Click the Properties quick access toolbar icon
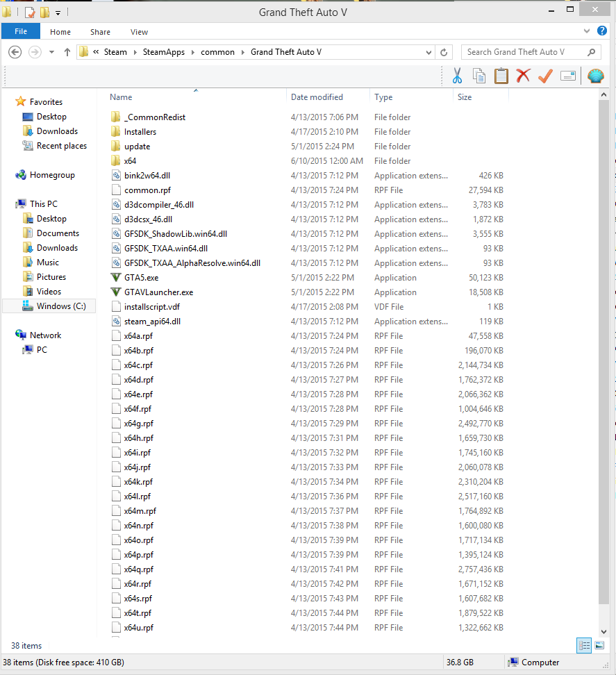This screenshot has height=675, width=616. pyautogui.click(x=30, y=12)
